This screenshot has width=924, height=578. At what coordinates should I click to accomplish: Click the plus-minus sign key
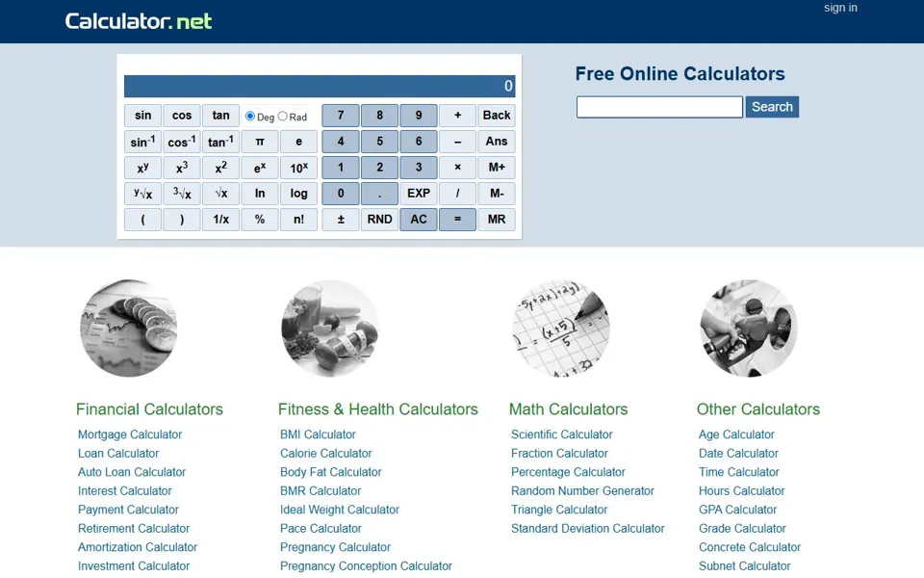click(341, 220)
